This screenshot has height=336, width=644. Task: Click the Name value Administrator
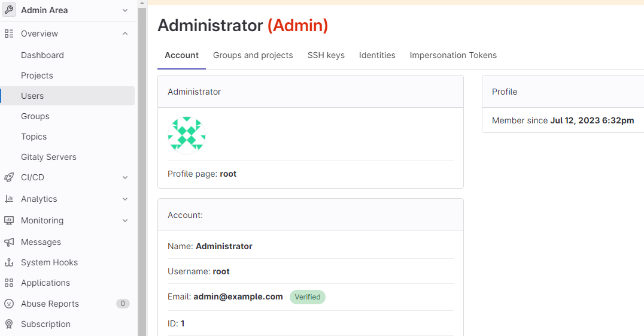[x=224, y=246]
